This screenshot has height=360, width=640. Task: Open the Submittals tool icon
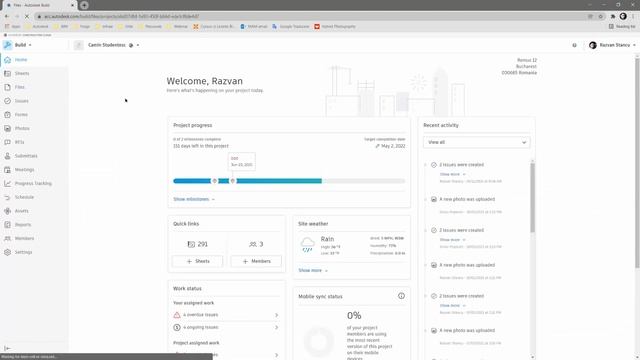(x=7, y=156)
